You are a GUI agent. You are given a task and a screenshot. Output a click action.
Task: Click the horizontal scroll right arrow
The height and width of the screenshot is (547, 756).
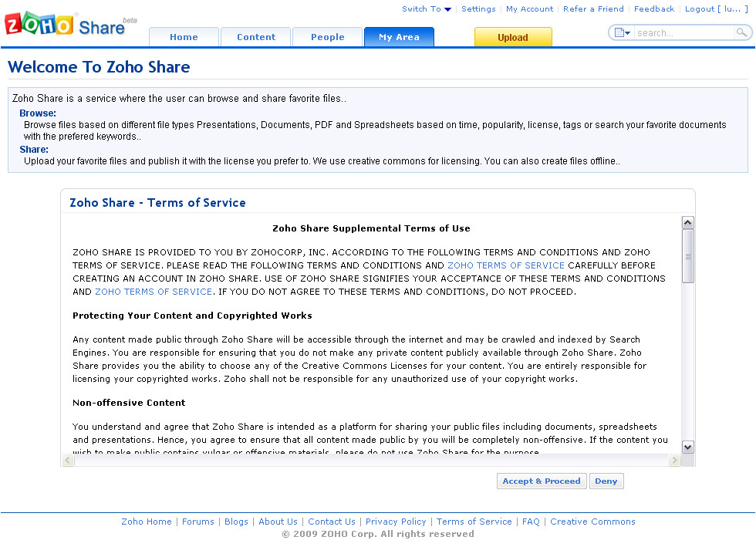[674, 460]
